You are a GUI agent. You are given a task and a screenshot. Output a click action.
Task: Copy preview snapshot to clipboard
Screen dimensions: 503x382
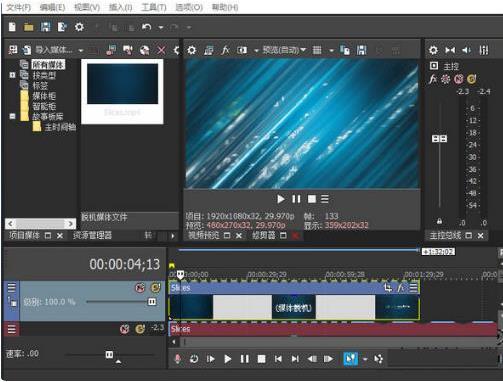click(345, 50)
